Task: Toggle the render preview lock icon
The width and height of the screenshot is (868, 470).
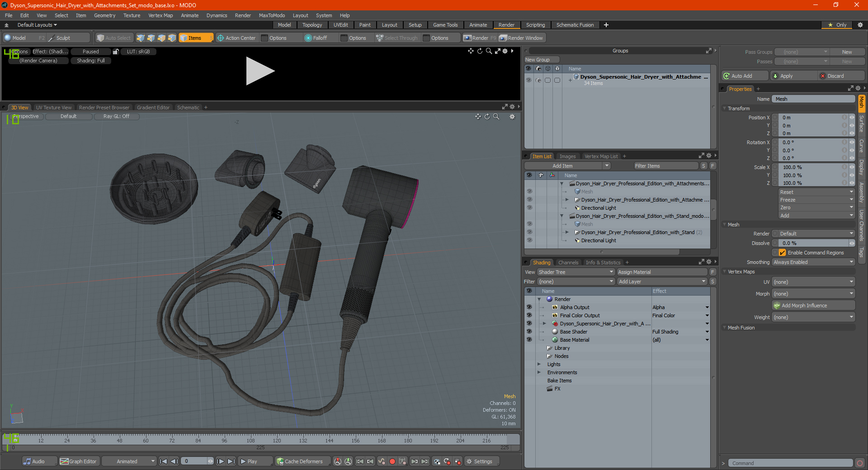Action: (116, 52)
